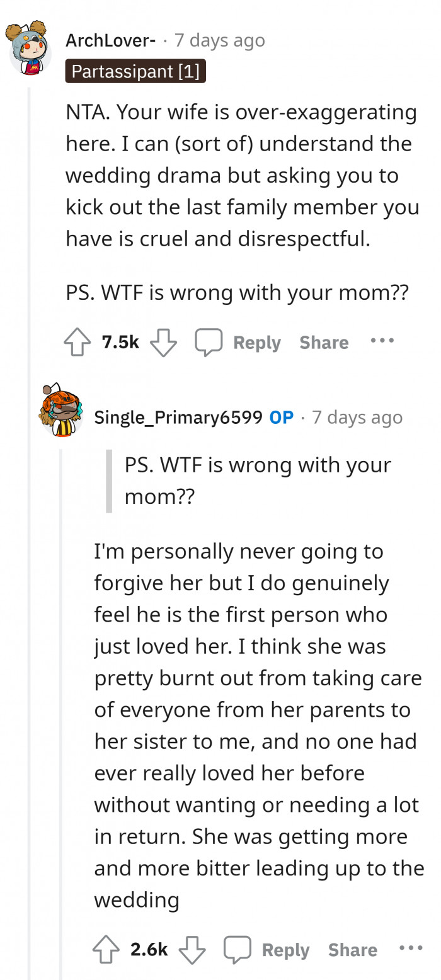Click the 7 days ago timestamp on OP reply
441x980 pixels.
[x=357, y=417]
